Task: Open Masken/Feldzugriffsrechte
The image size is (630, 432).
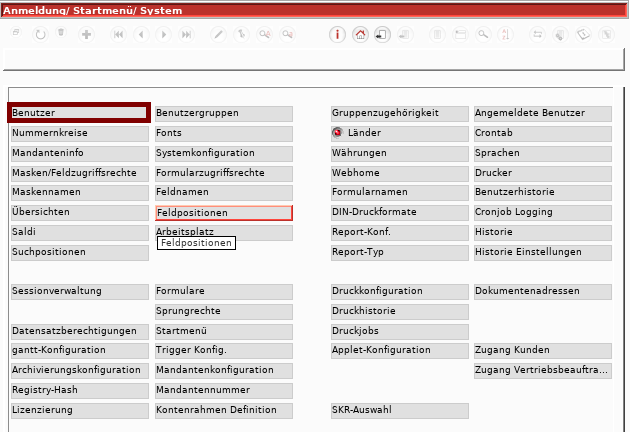Action: pyautogui.click(x=80, y=174)
